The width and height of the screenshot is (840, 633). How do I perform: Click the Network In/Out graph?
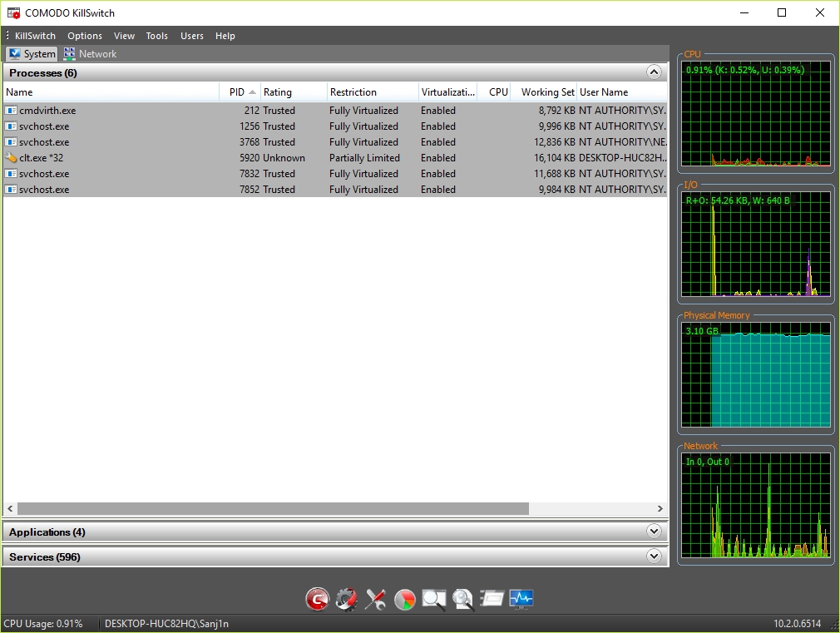(756, 506)
